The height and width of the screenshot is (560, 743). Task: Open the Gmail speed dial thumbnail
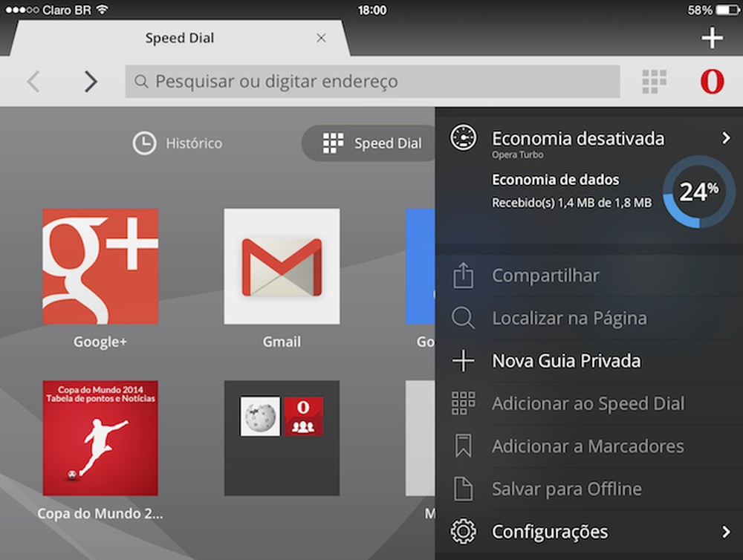click(x=282, y=266)
